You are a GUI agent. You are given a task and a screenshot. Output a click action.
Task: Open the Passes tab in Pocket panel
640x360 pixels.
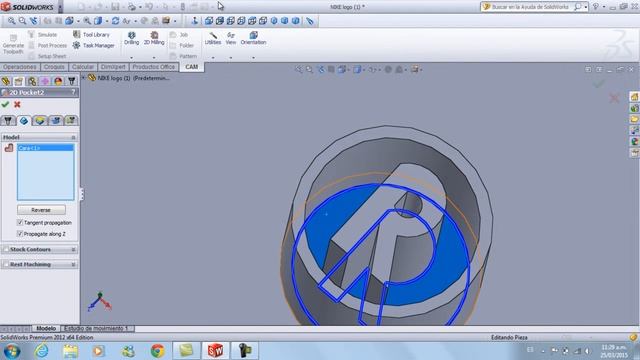point(56,120)
